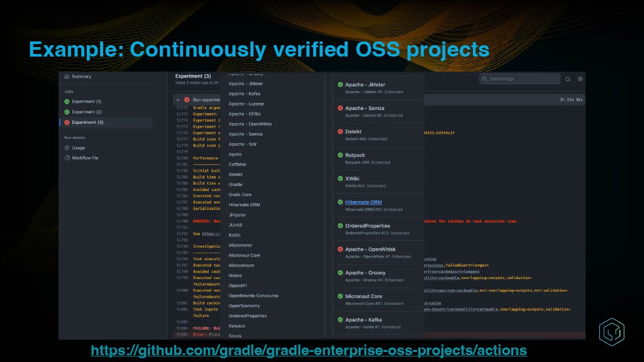Select Detekt in workflow list
The width and height of the screenshot is (644, 362).
pos(235,175)
